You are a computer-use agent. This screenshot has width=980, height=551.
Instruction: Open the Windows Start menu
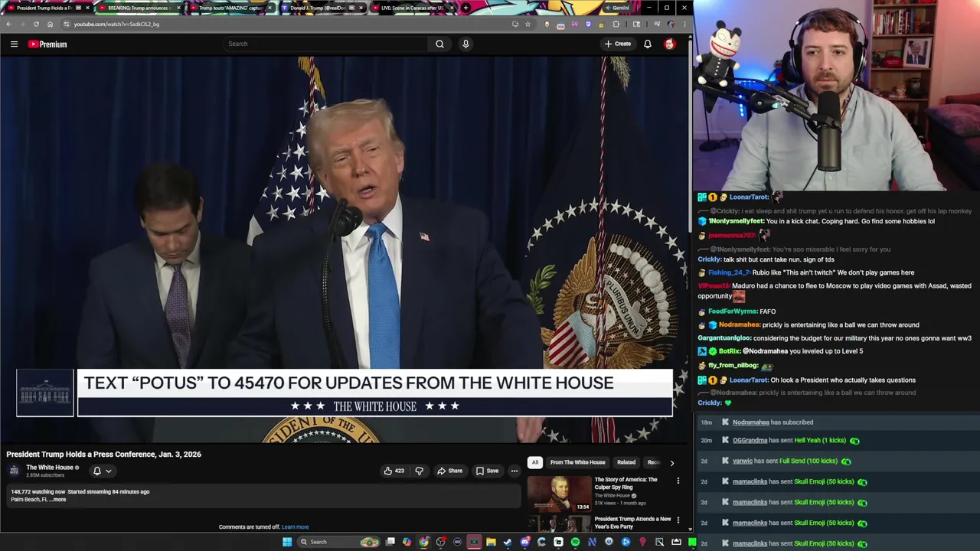pos(287,542)
